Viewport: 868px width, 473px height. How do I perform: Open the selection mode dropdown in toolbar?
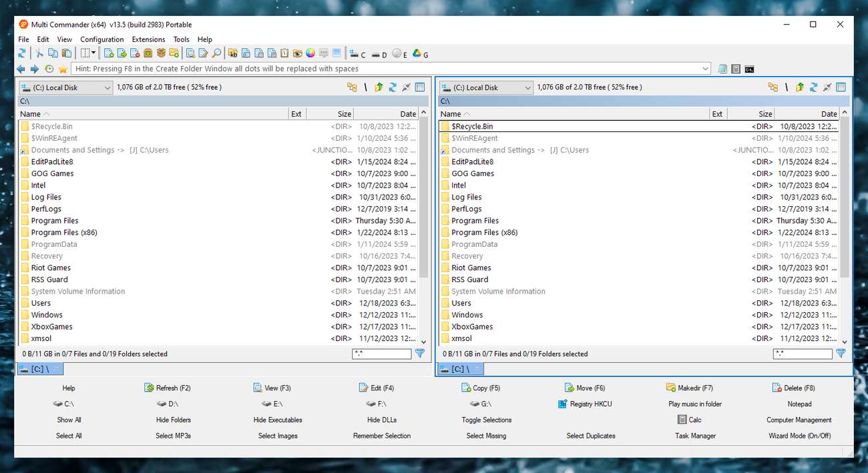click(x=88, y=53)
